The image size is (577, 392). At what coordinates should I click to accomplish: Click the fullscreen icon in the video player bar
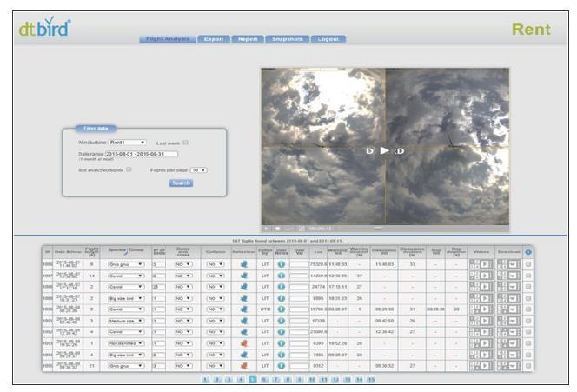click(x=302, y=229)
